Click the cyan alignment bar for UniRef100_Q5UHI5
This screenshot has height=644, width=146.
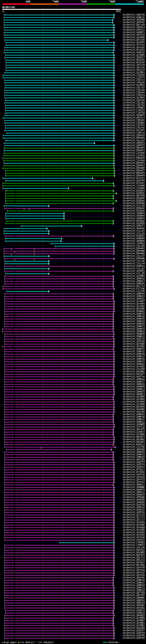pos(50,143)
